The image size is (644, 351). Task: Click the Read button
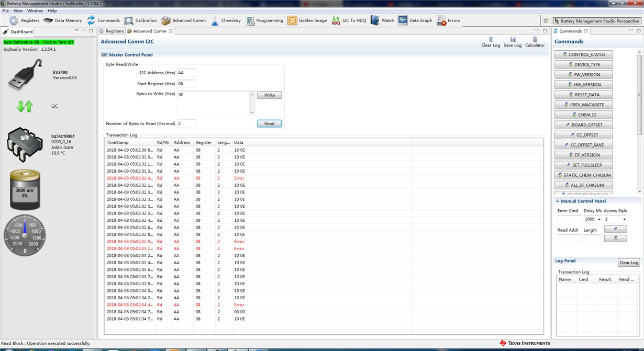tap(269, 123)
